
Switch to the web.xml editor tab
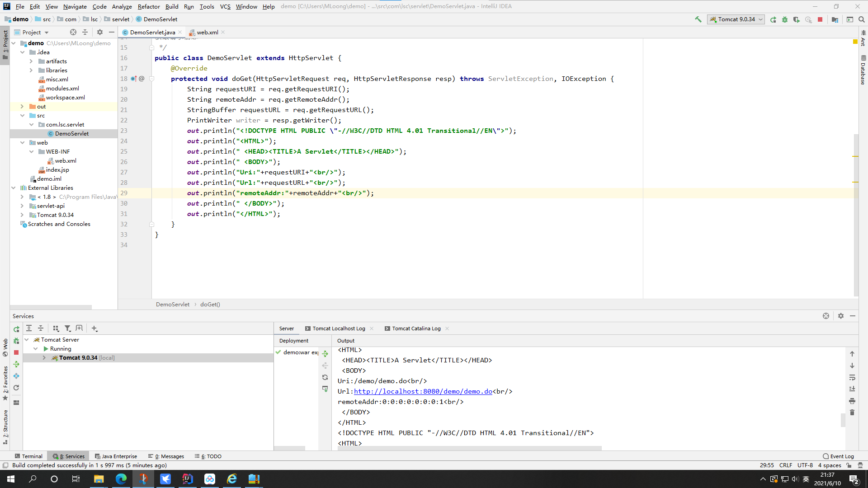(207, 32)
